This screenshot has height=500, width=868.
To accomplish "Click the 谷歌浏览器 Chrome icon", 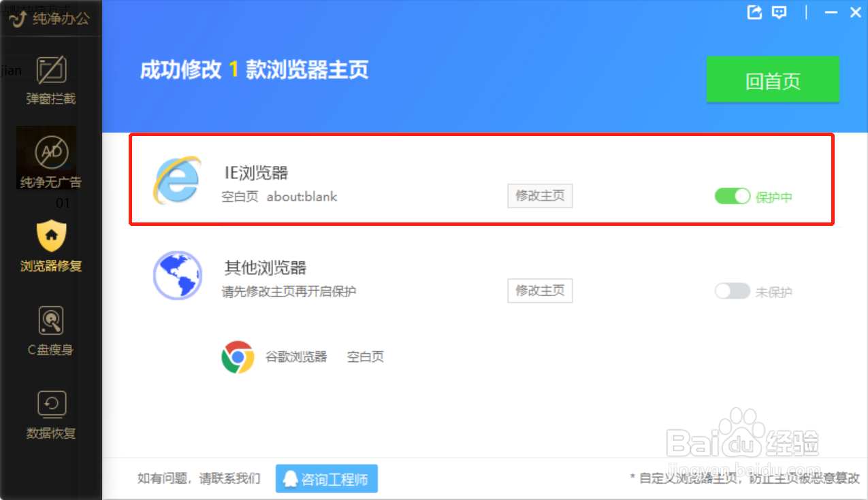I will point(238,356).
